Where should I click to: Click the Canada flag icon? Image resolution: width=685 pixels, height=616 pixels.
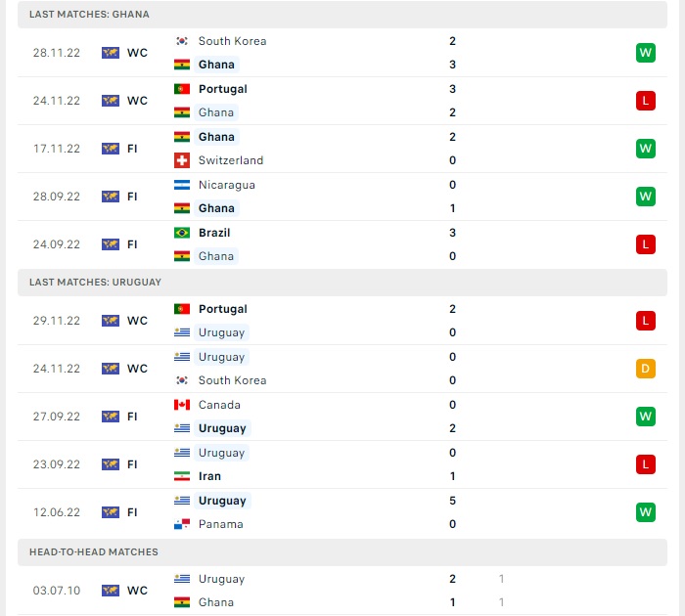point(182,405)
